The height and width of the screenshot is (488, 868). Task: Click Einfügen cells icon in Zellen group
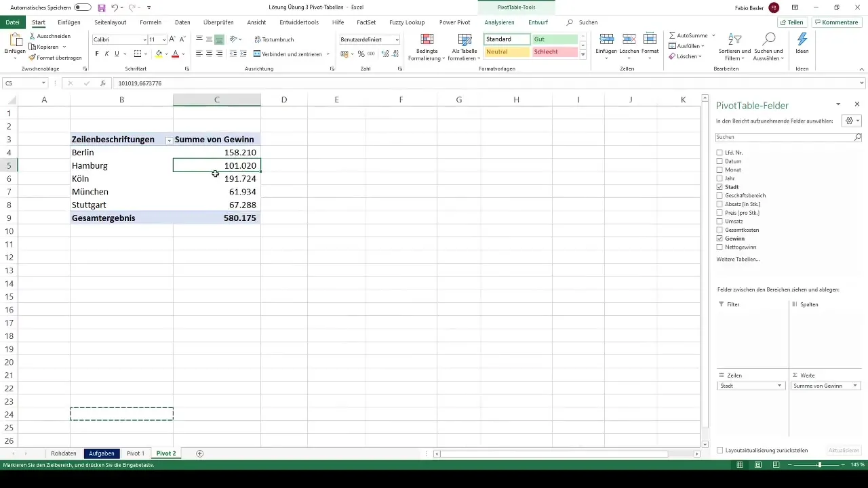607,40
